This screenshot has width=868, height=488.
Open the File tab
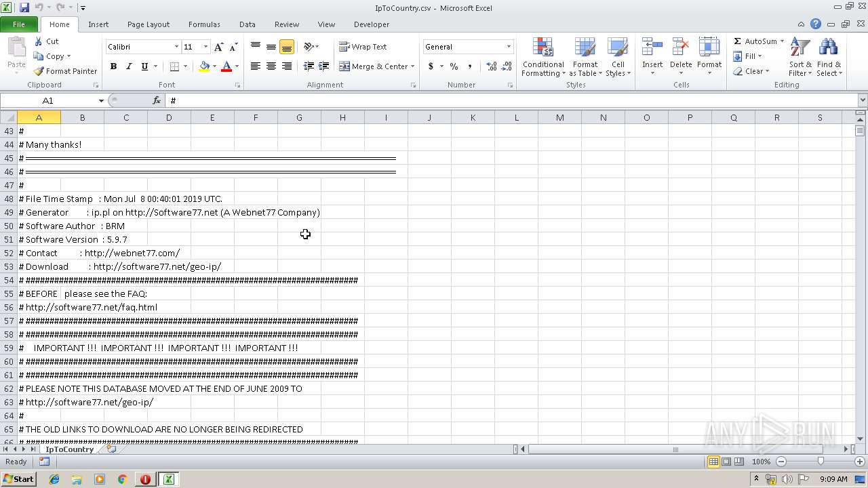[x=19, y=24]
